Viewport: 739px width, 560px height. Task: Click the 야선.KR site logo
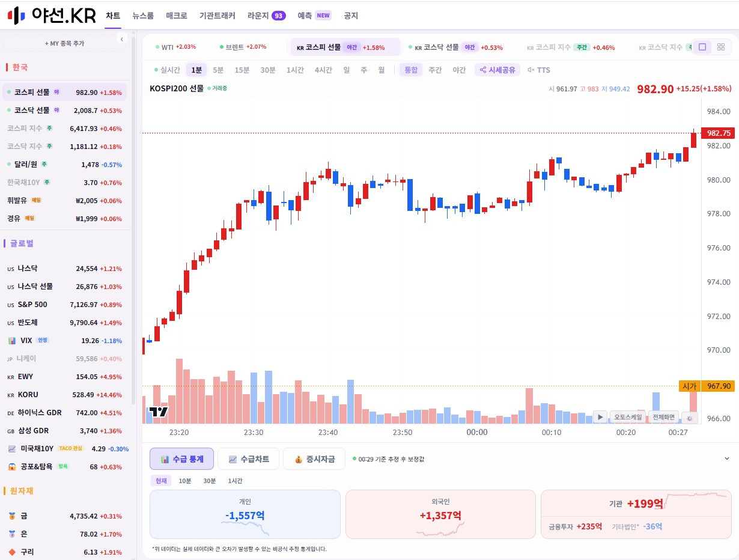point(51,16)
